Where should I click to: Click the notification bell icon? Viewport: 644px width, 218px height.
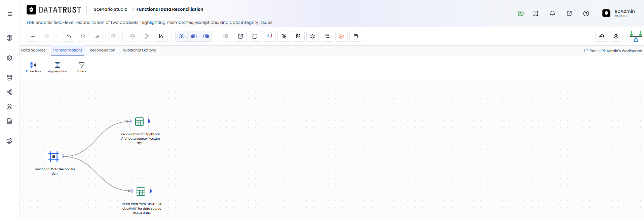coord(553,13)
